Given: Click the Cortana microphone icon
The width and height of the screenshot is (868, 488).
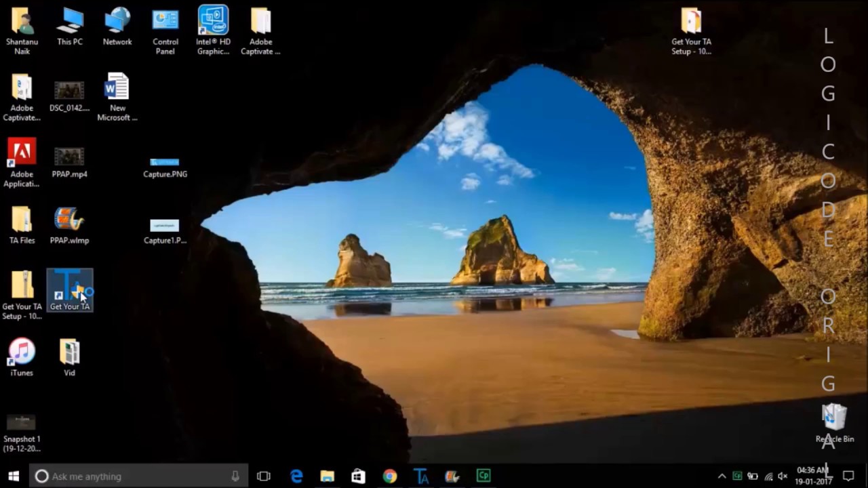Looking at the screenshot, I should 235,476.
